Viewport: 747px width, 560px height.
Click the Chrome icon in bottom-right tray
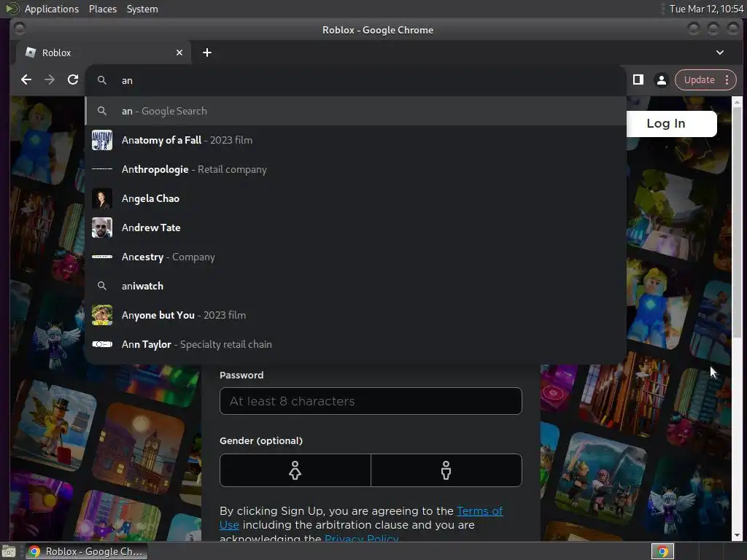tap(662, 551)
